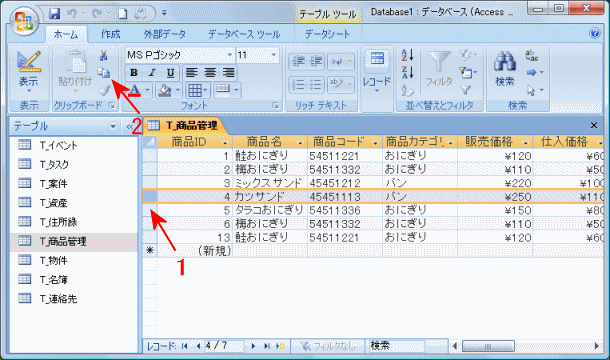
Task: Center align text
Action: tap(210, 73)
